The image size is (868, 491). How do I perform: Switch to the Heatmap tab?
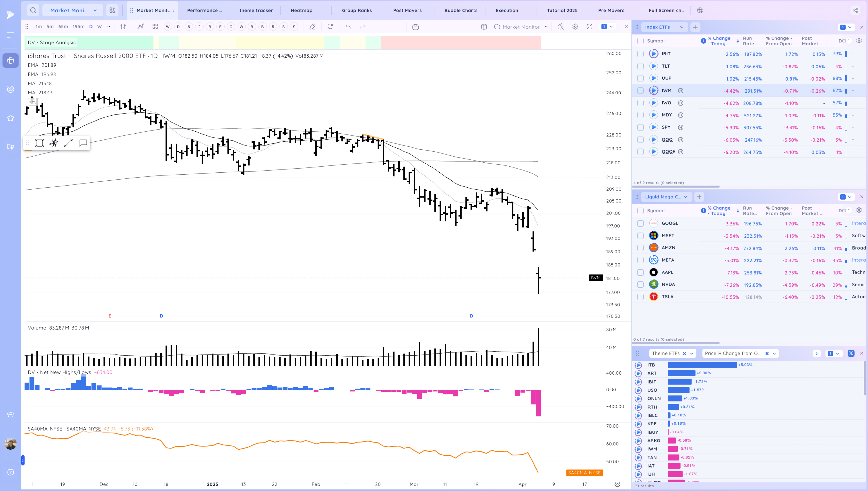coord(301,10)
